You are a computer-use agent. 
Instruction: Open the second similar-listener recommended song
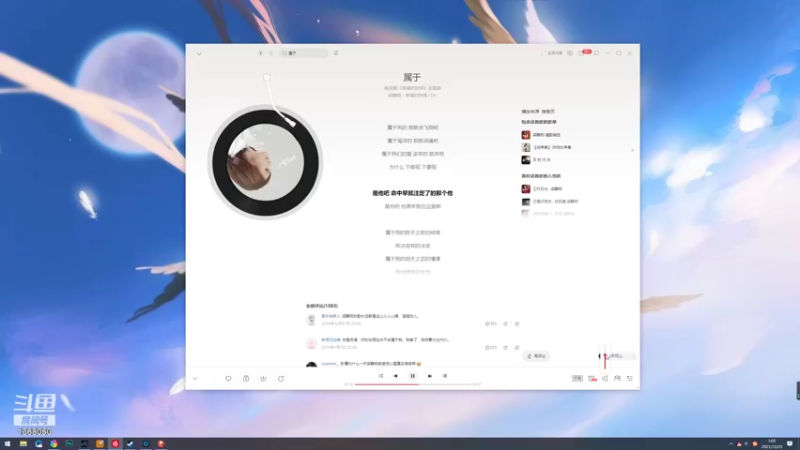tap(551, 202)
